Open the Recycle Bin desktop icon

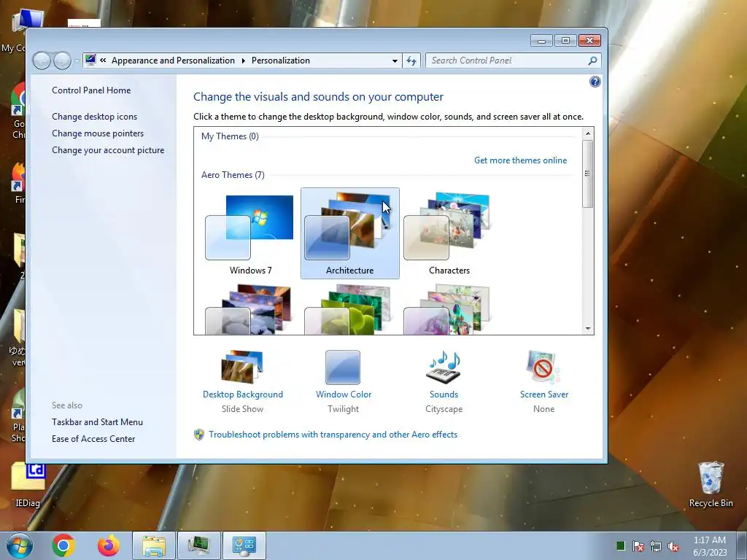point(711,485)
